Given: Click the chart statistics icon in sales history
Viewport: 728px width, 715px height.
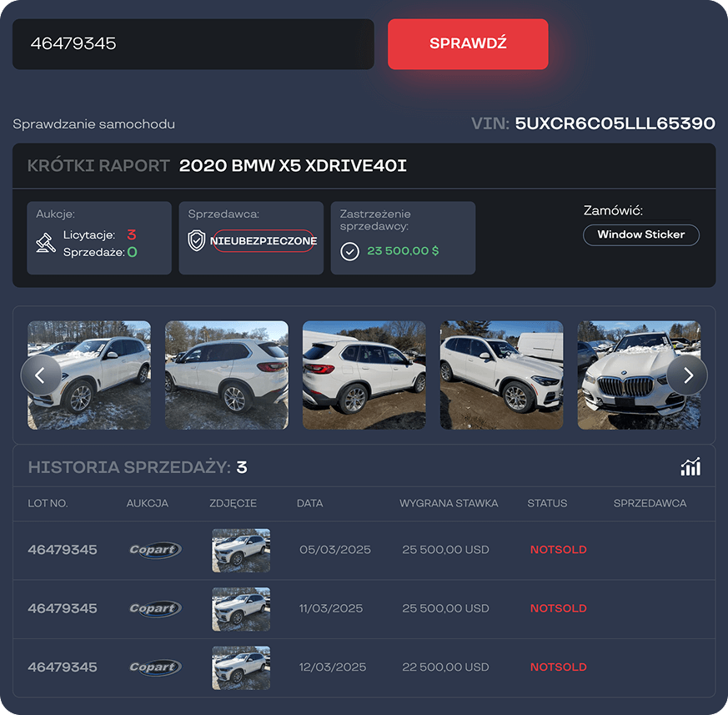Looking at the screenshot, I should point(690,467).
